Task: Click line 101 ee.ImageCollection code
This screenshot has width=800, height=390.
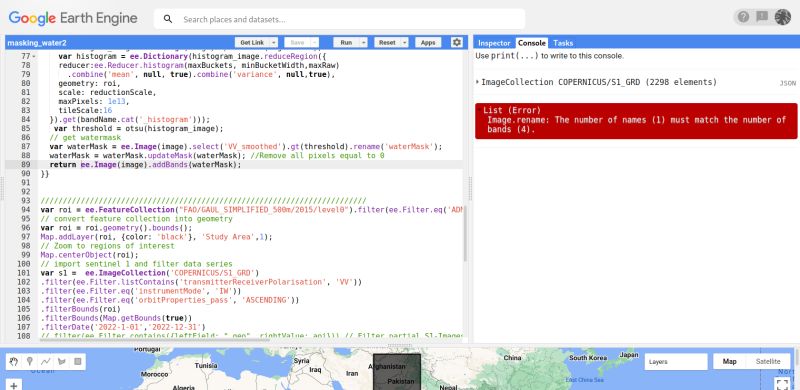Action: tap(150, 273)
